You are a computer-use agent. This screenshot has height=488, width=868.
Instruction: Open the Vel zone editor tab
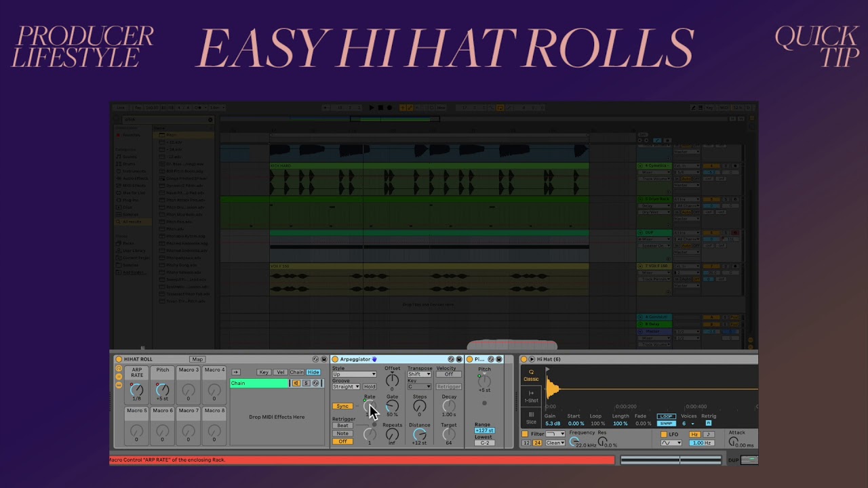pos(281,372)
